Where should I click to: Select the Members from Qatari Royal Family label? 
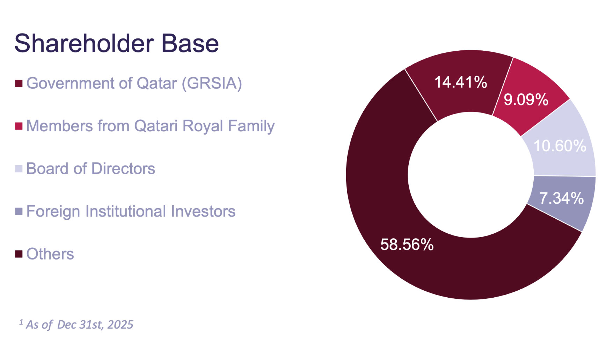coord(150,126)
